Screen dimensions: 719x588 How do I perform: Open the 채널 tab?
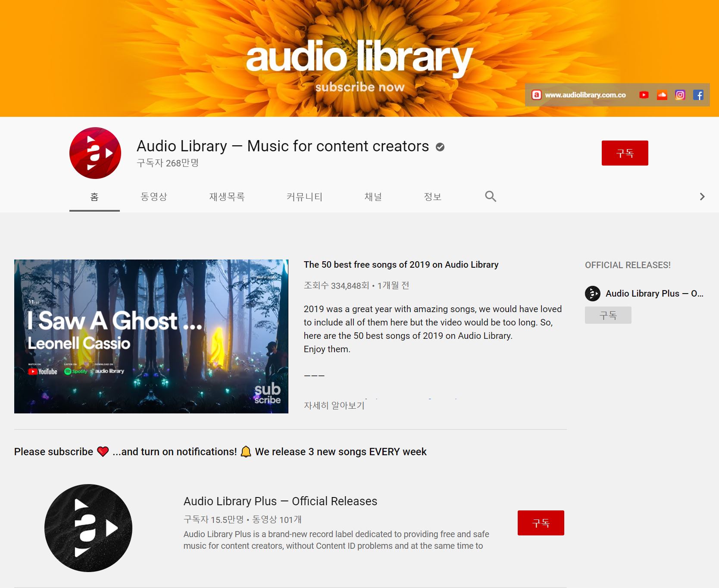(x=373, y=197)
